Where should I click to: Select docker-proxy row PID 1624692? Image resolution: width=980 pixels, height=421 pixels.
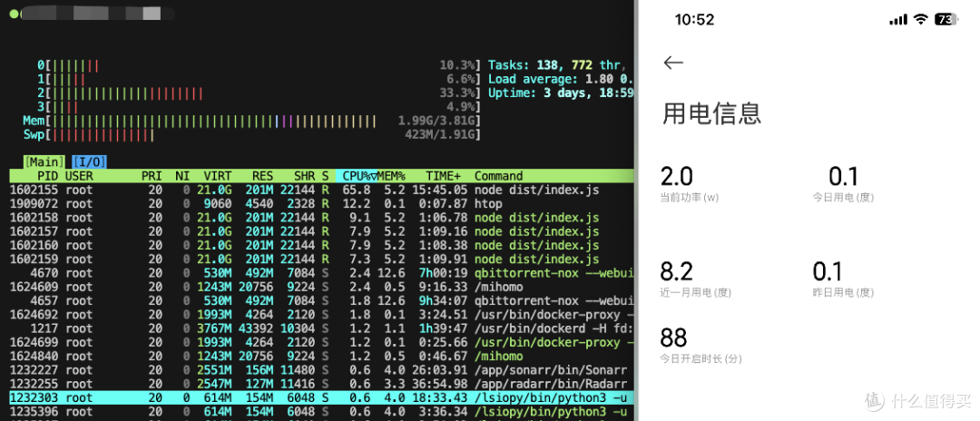pyautogui.click(x=321, y=314)
